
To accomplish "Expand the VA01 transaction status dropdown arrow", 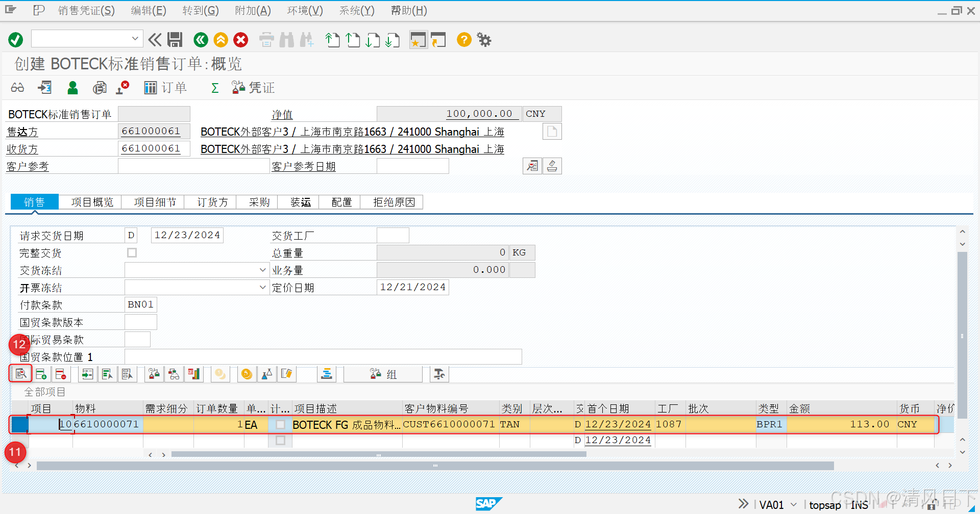I will coord(793,504).
